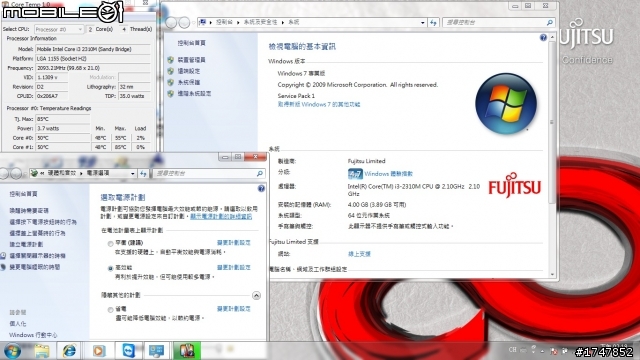Click shield icon beside 遠端設定
Viewport: 640px width, 360px height.
[x=171, y=71]
